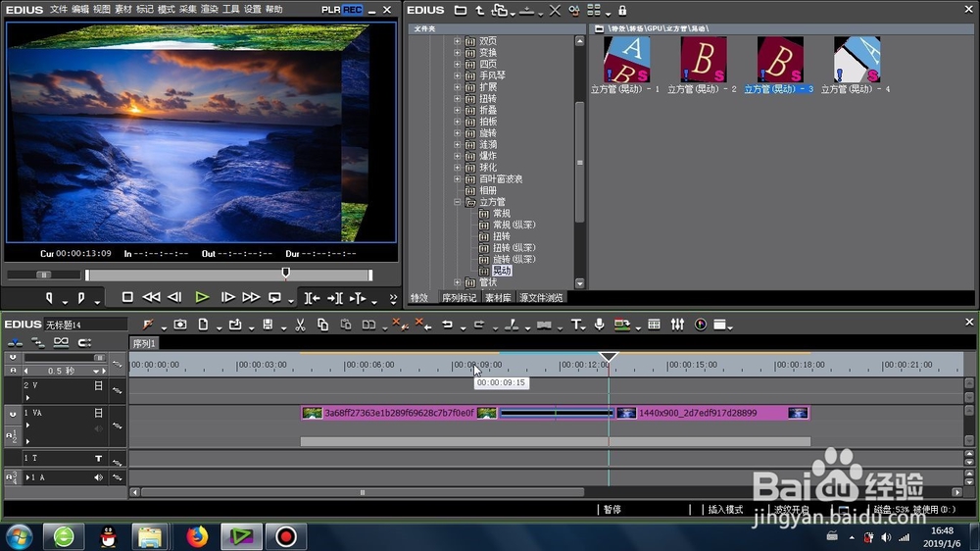Select the 序列1 sequence tab

click(x=144, y=343)
